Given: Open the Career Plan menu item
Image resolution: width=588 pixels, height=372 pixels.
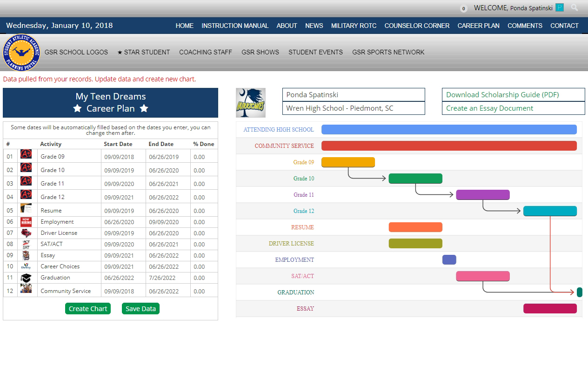Looking at the screenshot, I should tap(478, 26).
